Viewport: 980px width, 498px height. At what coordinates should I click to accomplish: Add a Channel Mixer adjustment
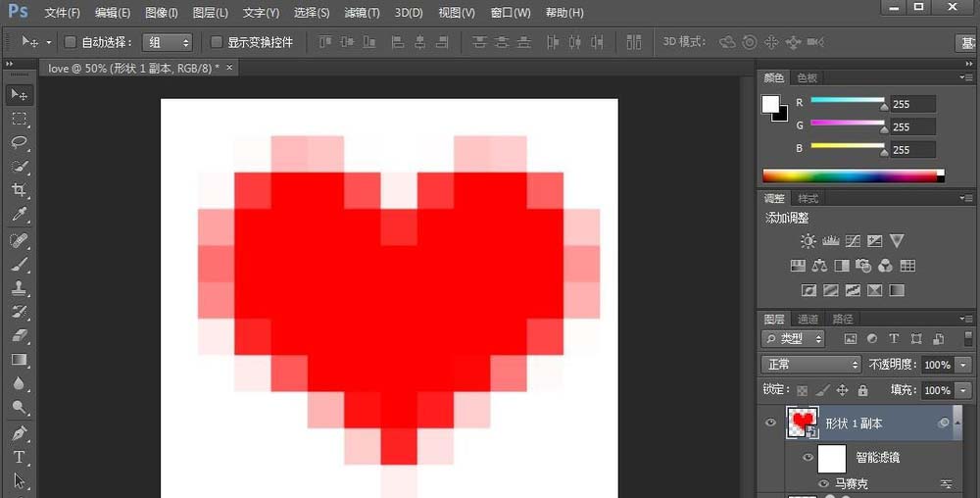pyautogui.click(x=886, y=266)
